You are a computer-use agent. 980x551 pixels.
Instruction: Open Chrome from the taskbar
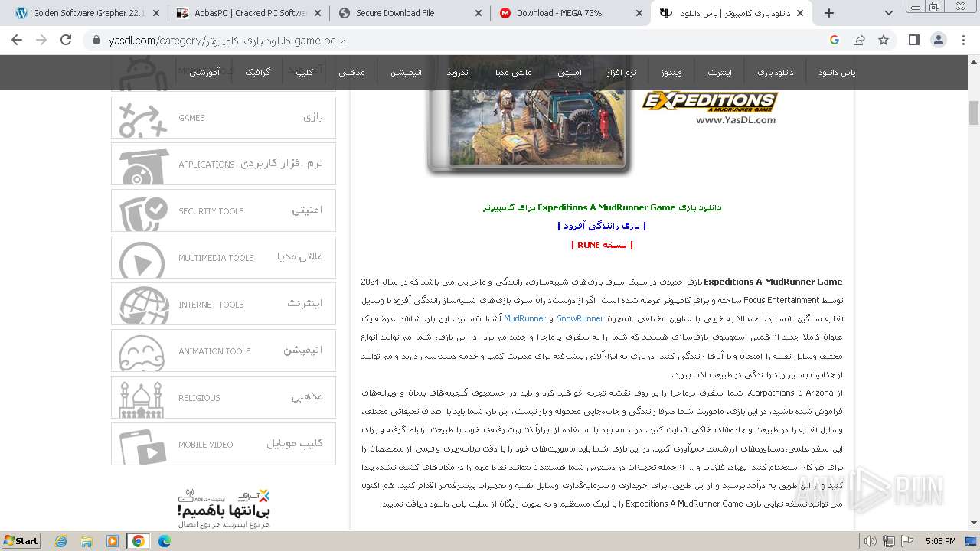click(138, 541)
